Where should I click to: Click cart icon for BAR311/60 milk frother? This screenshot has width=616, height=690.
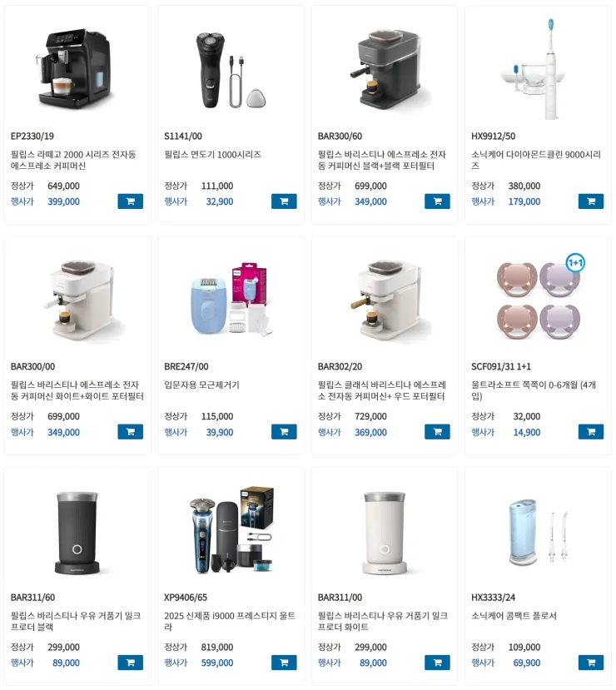(x=130, y=663)
